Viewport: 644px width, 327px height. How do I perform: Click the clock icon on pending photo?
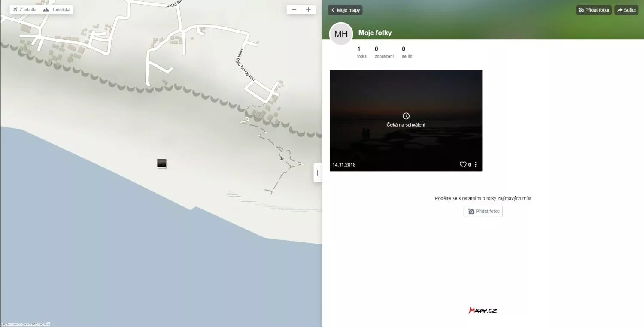(406, 116)
